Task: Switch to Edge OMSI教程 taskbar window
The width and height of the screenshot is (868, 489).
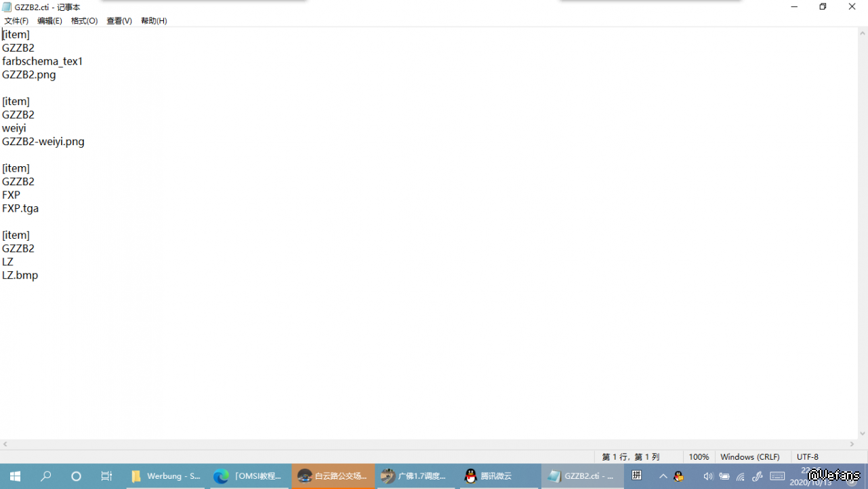Action: pyautogui.click(x=248, y=476)
